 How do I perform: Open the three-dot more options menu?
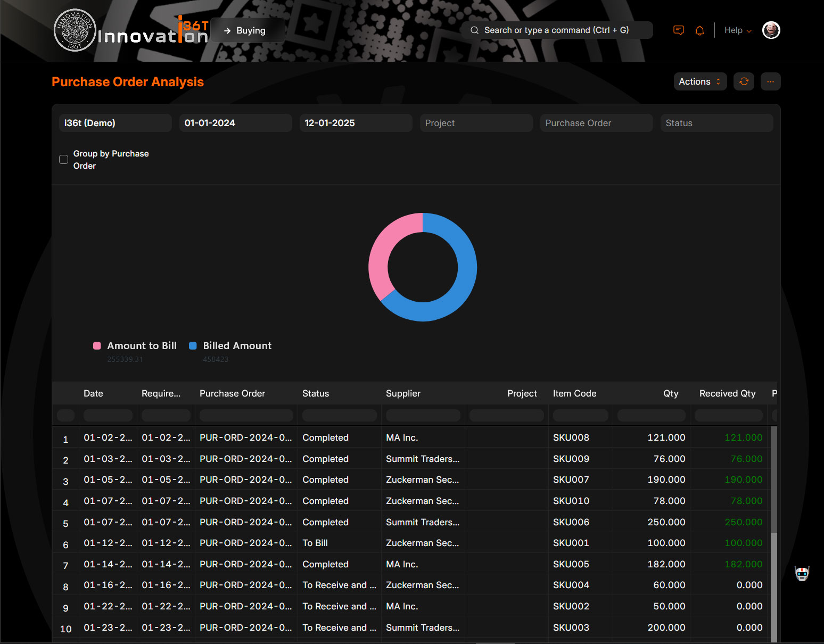coord(770,81)
